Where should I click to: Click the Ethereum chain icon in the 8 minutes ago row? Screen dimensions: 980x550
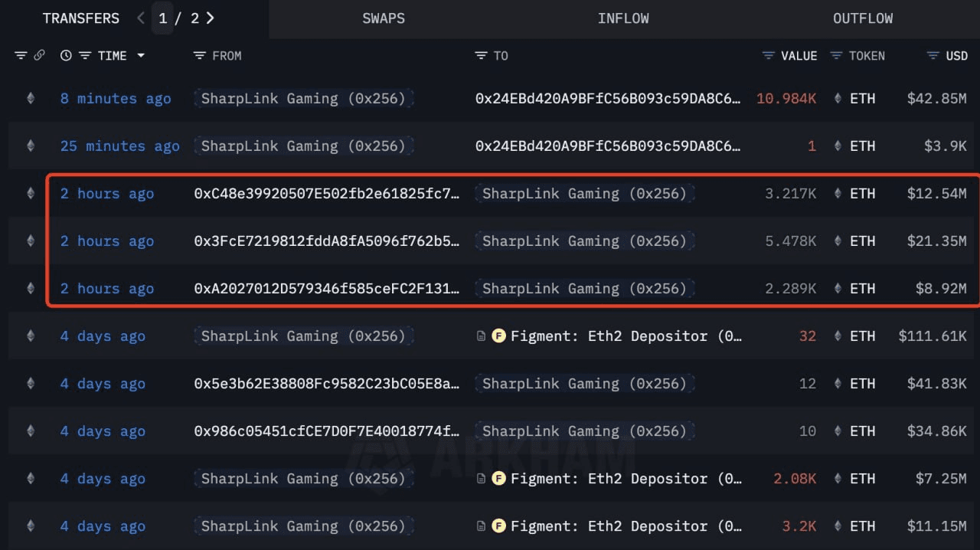click(x=31, y=98)
